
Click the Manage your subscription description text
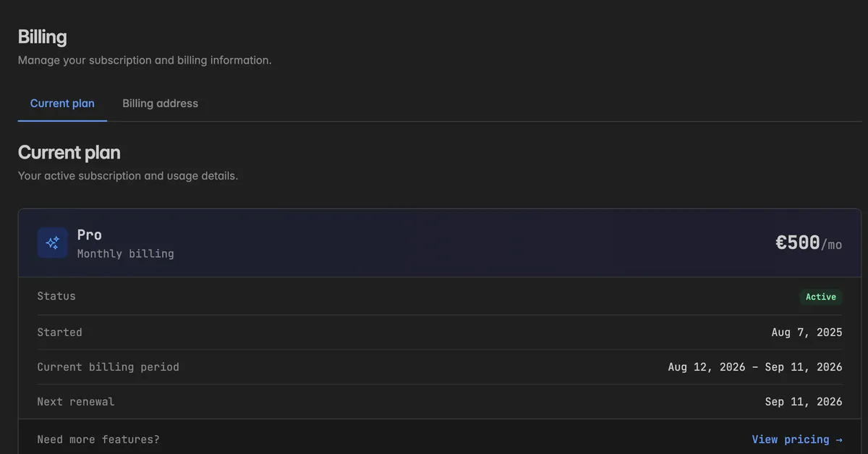pyautogui.click(x=145, y=60)
